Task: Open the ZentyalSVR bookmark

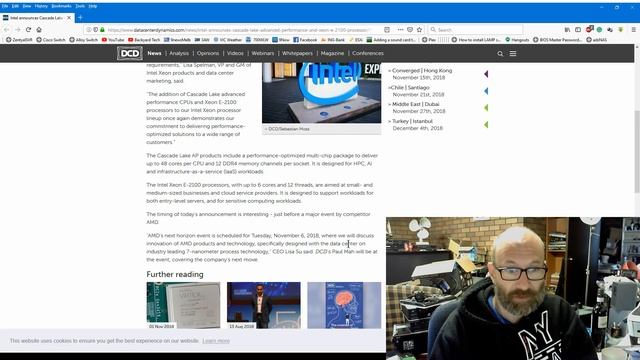Action: coord(19,40)
